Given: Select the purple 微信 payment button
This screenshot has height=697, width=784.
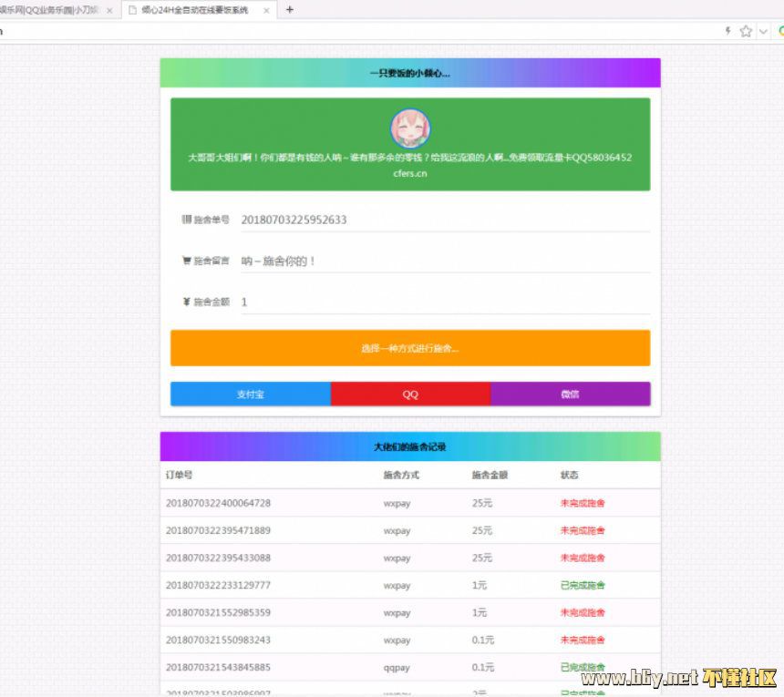Looking at the screenshot, I should [570, 395].
